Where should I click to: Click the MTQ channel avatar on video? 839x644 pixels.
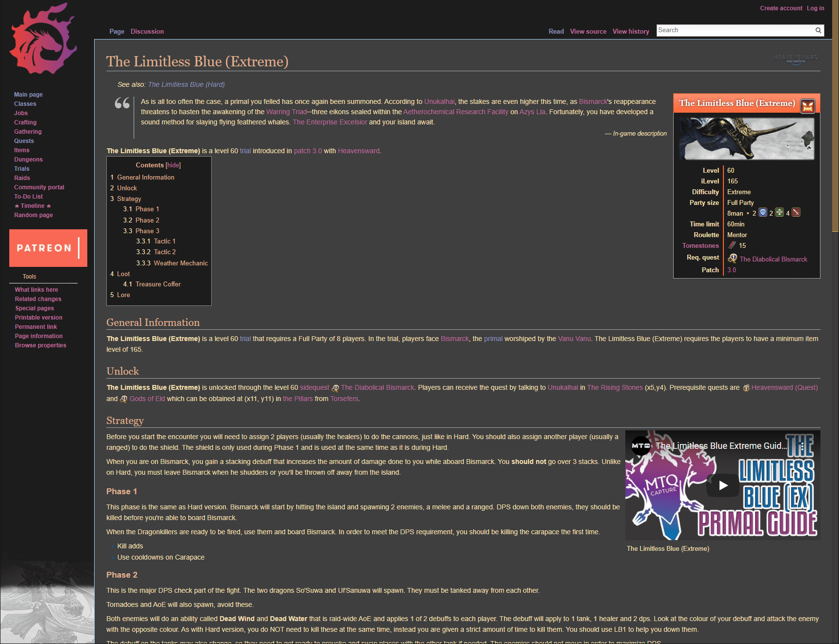(x=641, y=446)
